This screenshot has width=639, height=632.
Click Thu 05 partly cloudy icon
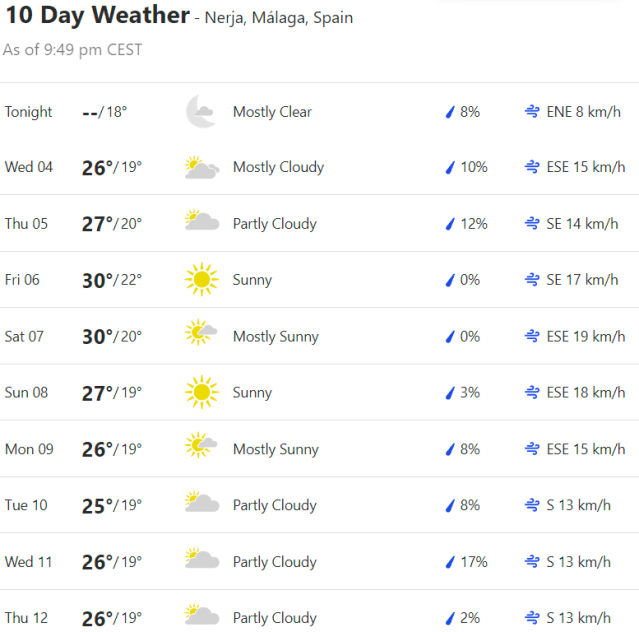point(201,223)
